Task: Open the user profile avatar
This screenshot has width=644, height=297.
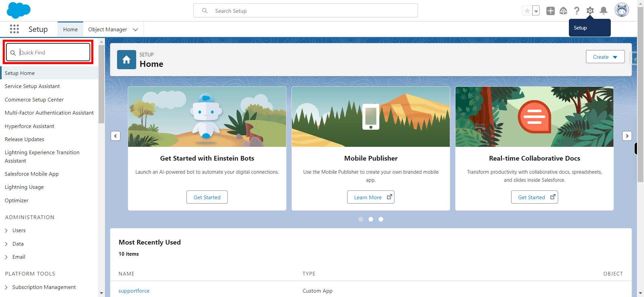Action: pos(622,10)
